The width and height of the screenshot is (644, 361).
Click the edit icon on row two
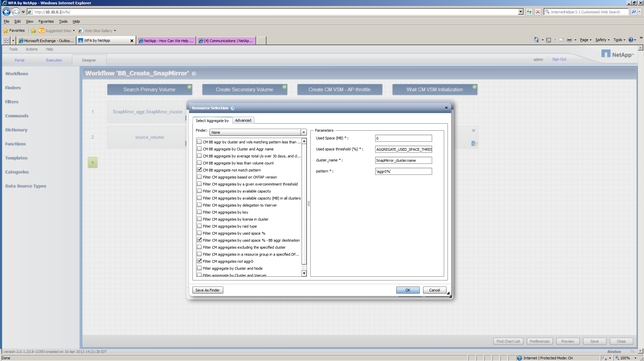(474, 144)
